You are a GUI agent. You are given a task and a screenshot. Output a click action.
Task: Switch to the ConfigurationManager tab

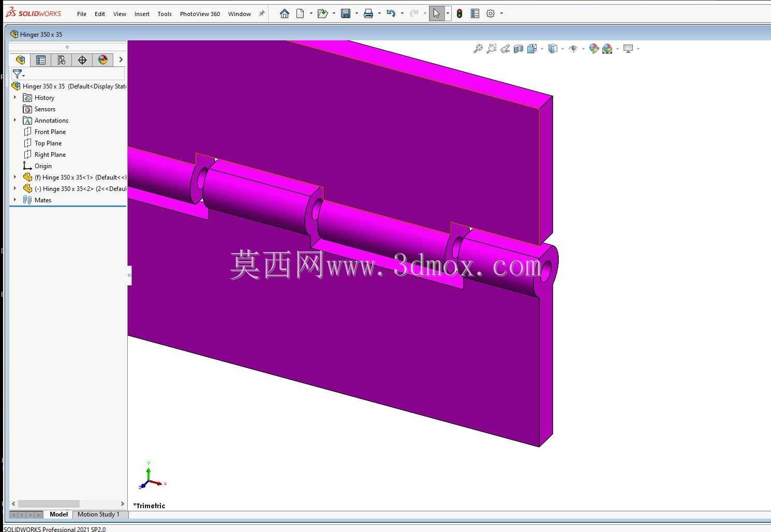click(x=61, y=60)
